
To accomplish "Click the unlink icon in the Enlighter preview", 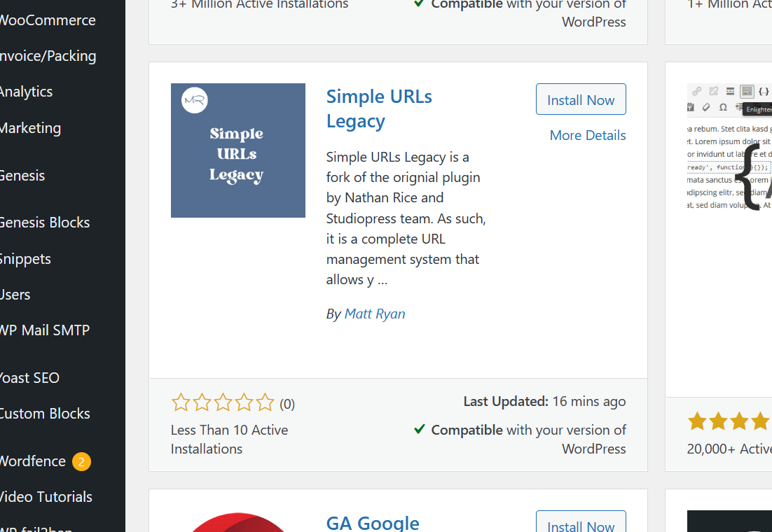I will click(x=714, y=91).
